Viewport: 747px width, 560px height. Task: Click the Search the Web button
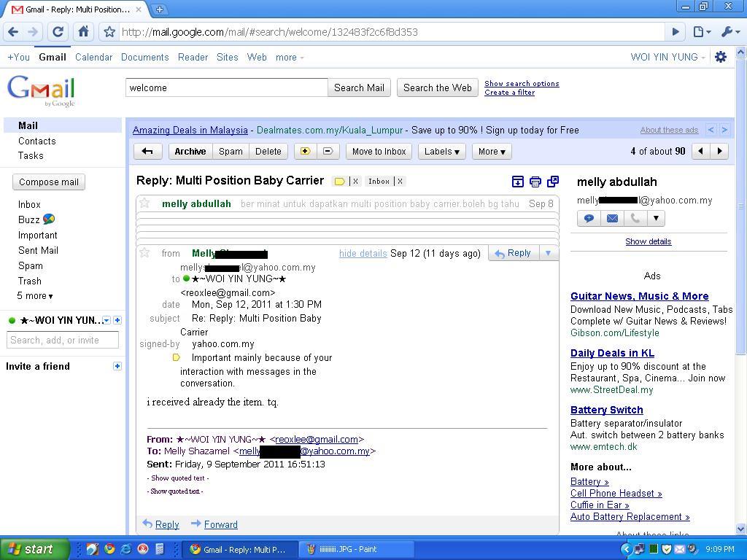438,87
